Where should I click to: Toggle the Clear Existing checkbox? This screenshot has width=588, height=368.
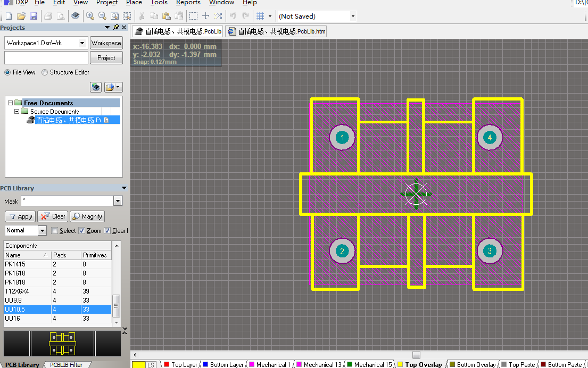click(107, 231)
